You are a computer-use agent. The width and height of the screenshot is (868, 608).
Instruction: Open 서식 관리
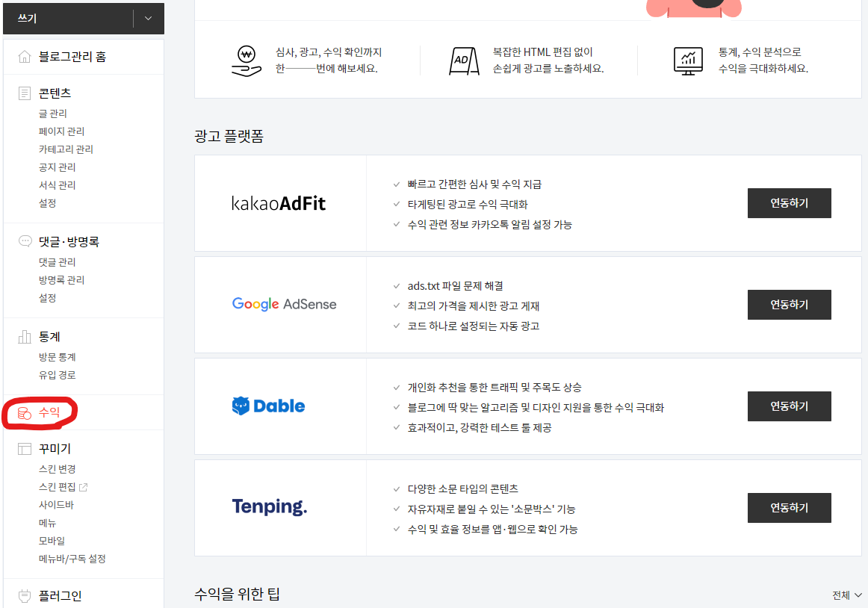57,185
